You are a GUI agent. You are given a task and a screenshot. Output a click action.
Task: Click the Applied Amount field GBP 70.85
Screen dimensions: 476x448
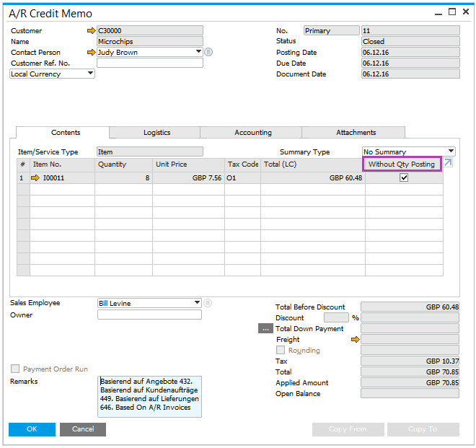coord(410,382)
